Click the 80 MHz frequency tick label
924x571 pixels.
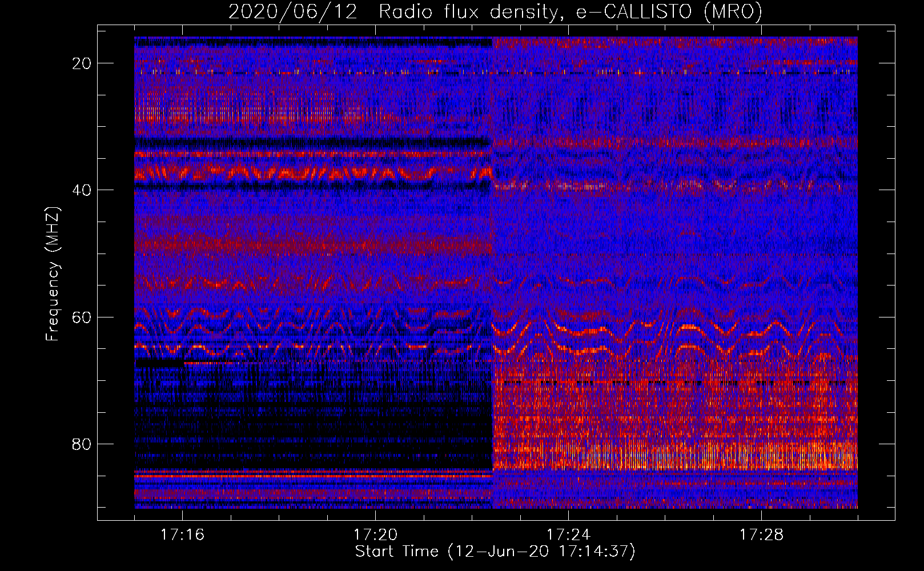tap(82, 444)
